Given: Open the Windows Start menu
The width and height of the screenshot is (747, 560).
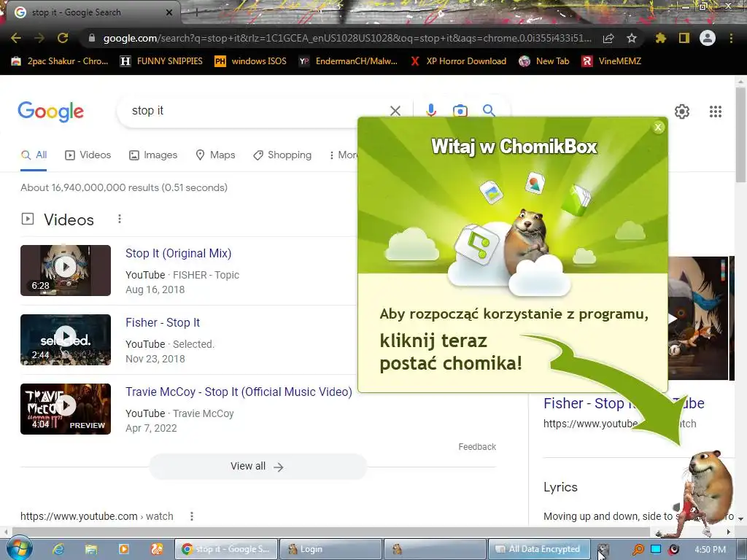Looking at the screenshot, I should pos(19,548).
